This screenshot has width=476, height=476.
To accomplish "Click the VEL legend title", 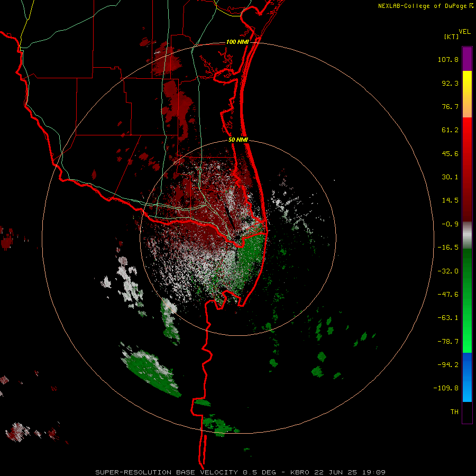I will tap(464, 32).
